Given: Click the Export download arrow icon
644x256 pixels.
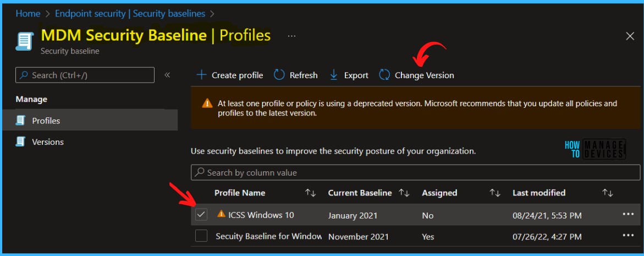Looking at the screenshot, I should coord(334,75).
